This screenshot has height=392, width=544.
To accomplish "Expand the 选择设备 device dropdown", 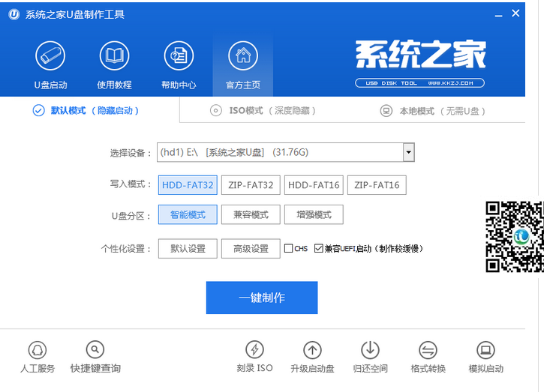I will [x=408, y=153].
